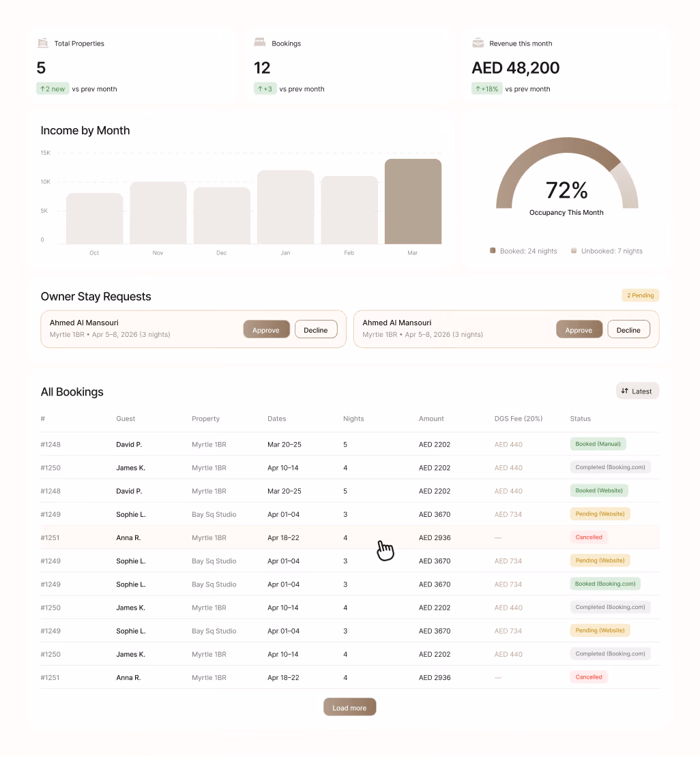Select the Jan income bar
Viewport: 700px width, 757px height.
[x=285, y=207]
